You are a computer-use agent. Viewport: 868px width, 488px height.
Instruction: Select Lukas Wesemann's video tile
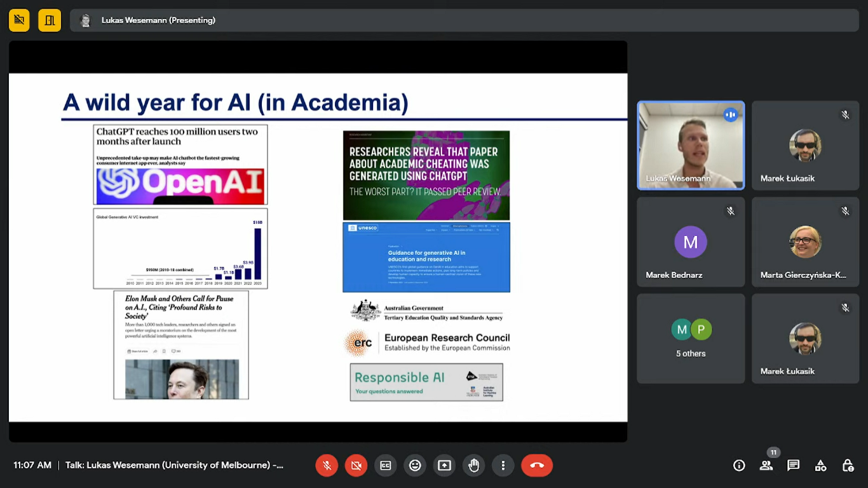(691, 146)
